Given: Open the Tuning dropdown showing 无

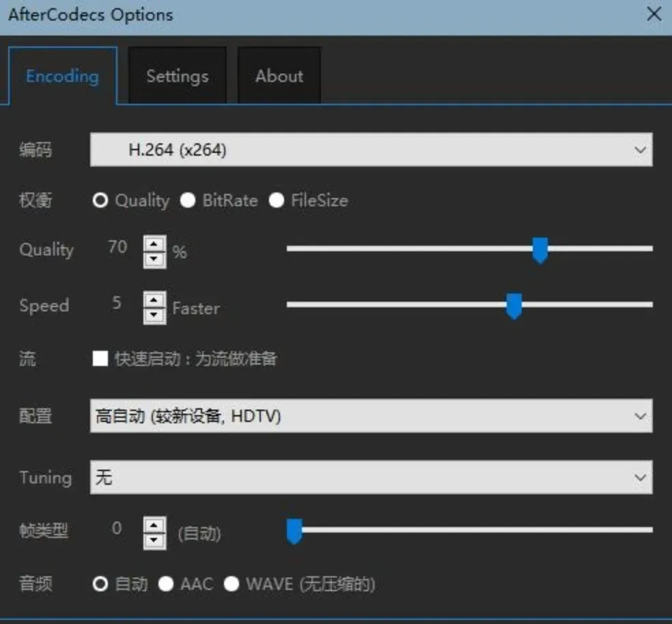Looking at the screenshot, I should click(371, 477).
